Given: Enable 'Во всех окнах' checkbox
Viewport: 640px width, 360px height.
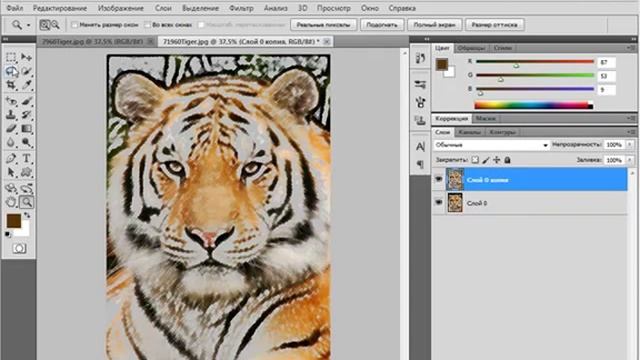Looking at the screenshot, I should pyautogui.click(x=147, y=25).
